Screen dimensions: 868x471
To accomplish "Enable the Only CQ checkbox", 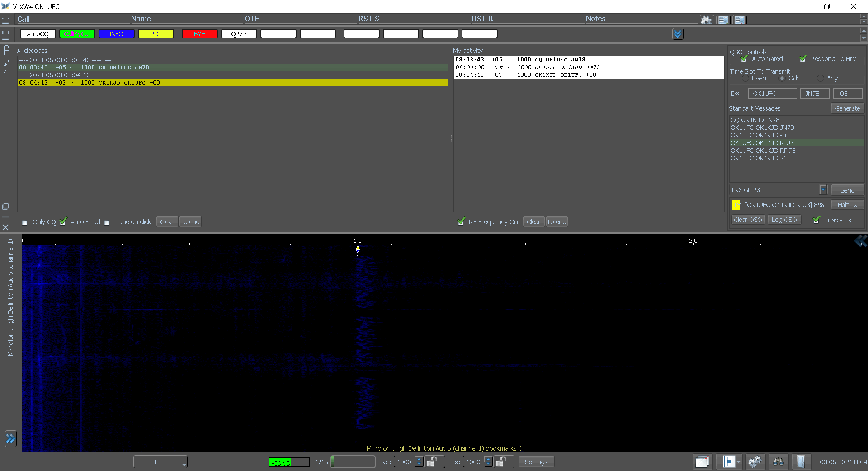I will pos(24,222).
